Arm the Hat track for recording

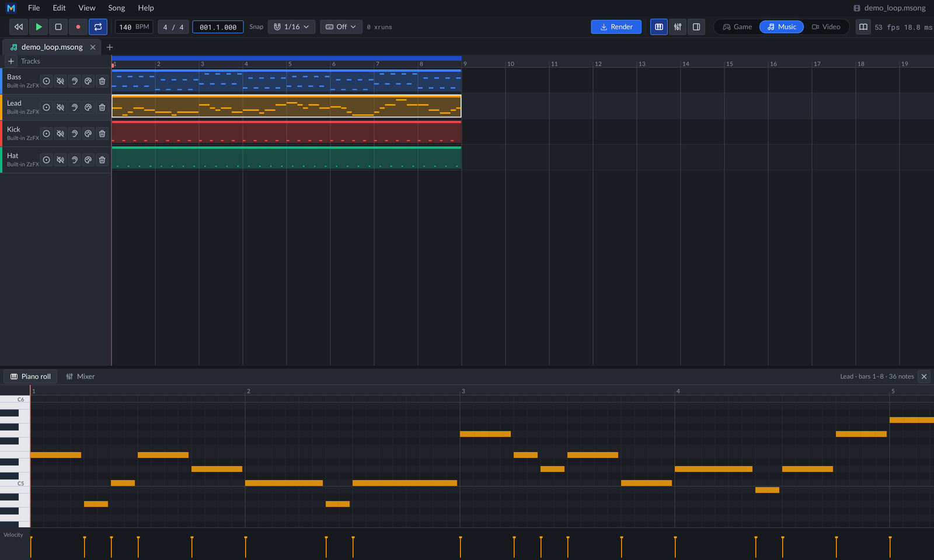point(47,160)
